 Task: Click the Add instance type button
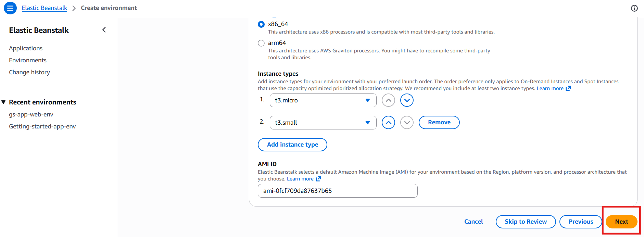coord(292,145)
